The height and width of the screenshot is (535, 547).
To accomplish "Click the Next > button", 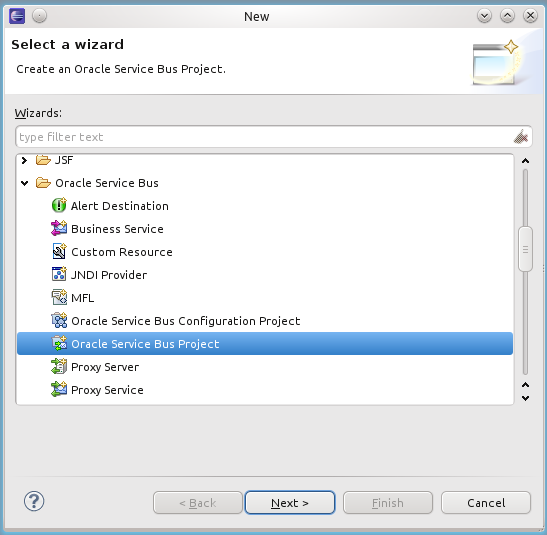I will [290, 503].
